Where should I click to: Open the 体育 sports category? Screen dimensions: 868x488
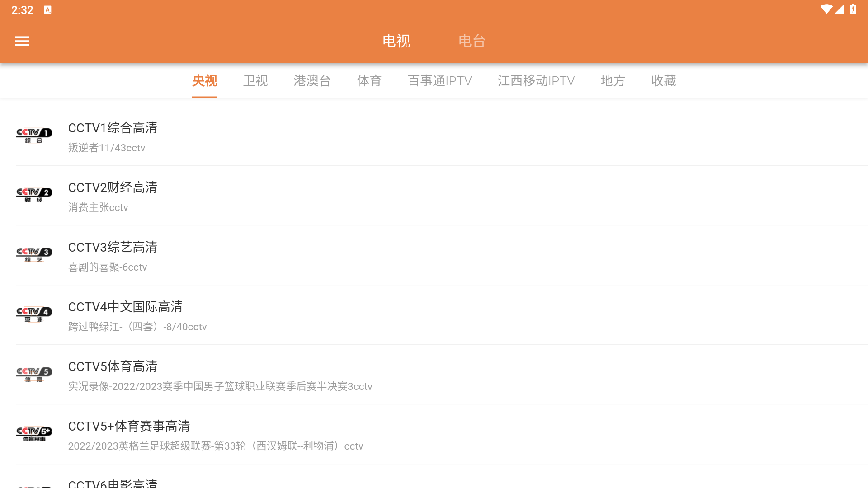tap(369, 81)
